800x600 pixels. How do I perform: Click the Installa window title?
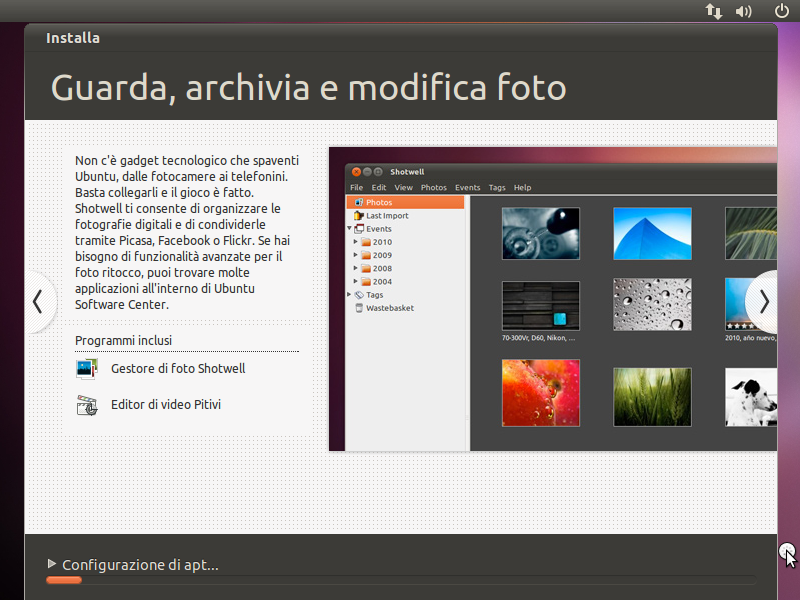pyautogui.click(x=73, y=38)
